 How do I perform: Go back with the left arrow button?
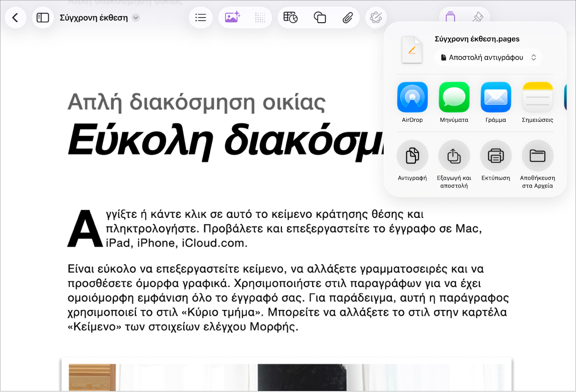16,18
